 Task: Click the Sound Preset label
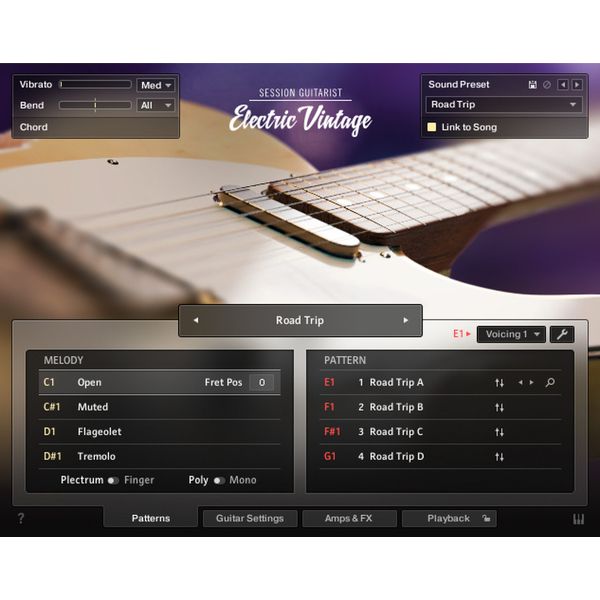coord(459,85)
